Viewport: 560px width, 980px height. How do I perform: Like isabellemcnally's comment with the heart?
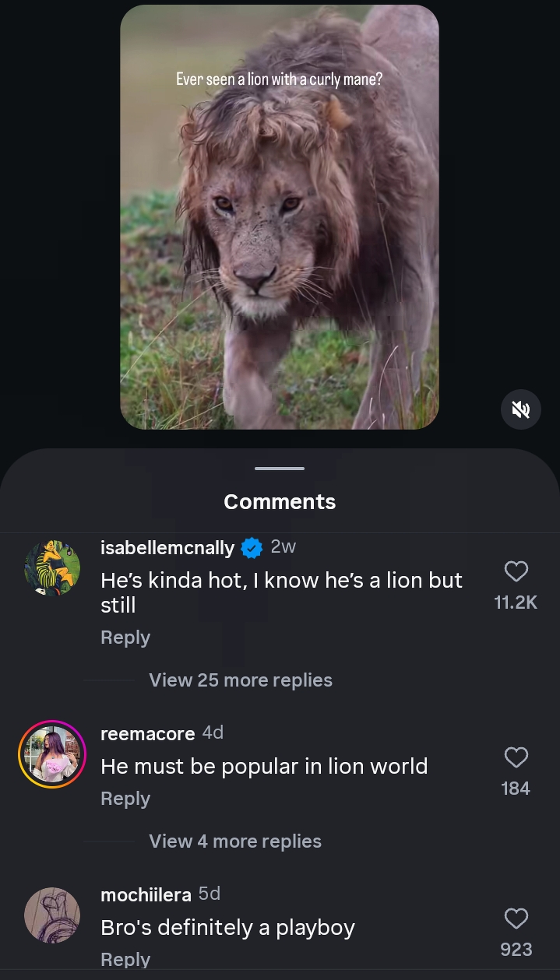pos(516,572)
